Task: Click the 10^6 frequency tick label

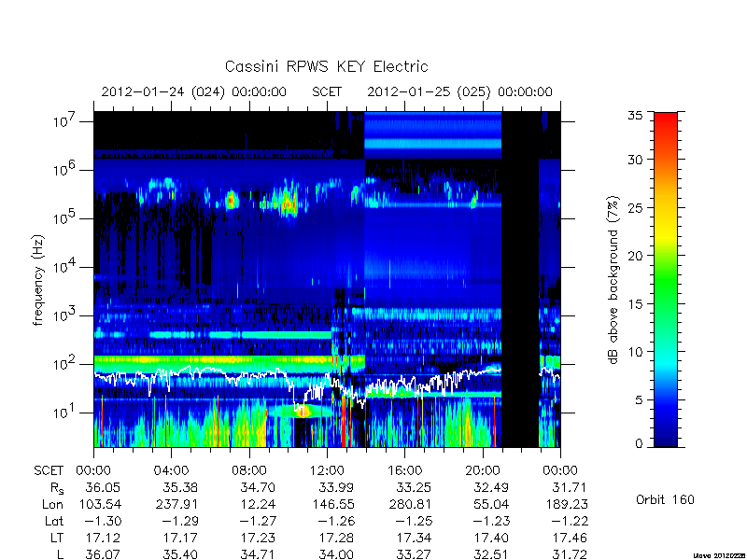Action: click(65, 170)
